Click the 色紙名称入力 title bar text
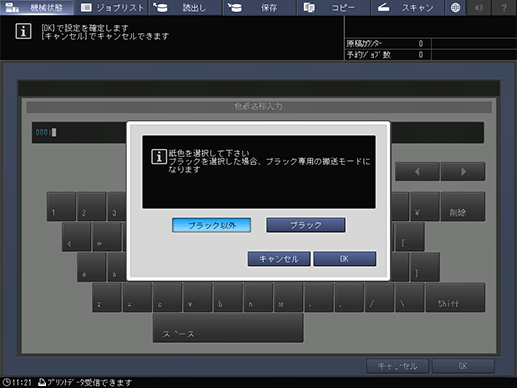Screen dimensions: 517x388 tap(258, 107)
